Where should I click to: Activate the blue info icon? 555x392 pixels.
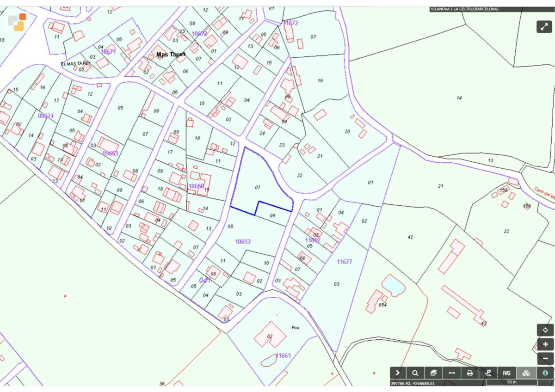(545, 373)
